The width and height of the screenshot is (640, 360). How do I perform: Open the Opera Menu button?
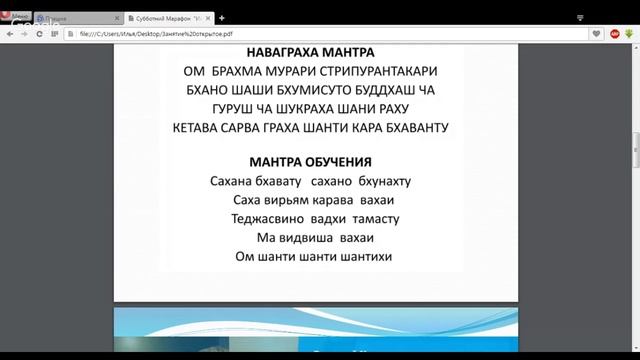16,16
